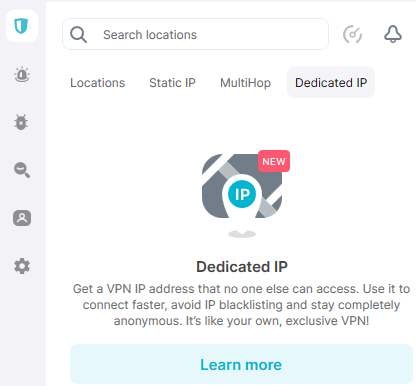
Task: Click the Learn more button
Action: coord(241,364)
